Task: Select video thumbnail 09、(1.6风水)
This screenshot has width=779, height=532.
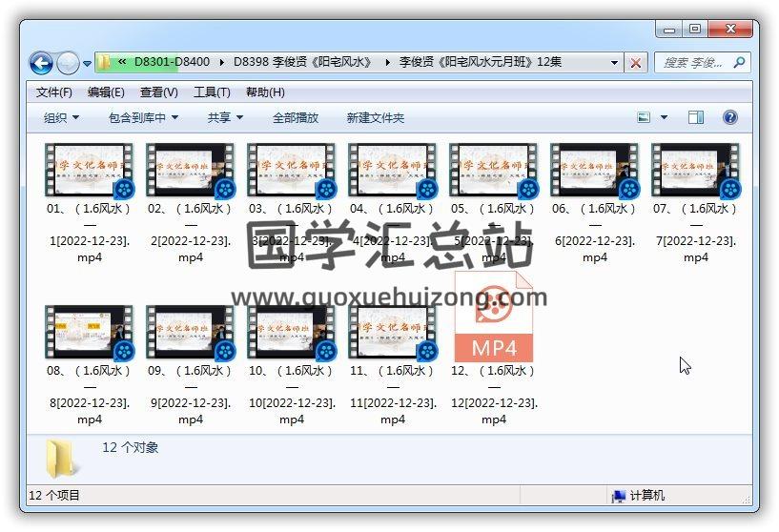Action: click(191, 333)
